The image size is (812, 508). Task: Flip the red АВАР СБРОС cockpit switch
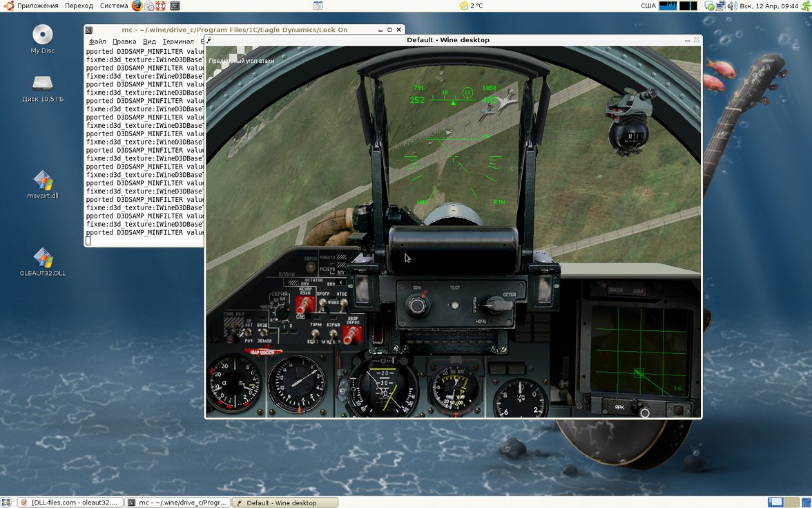[x=352, y=333]
